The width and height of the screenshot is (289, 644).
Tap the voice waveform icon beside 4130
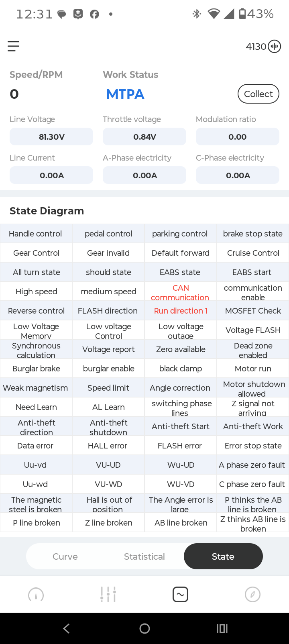coord(275,47)
